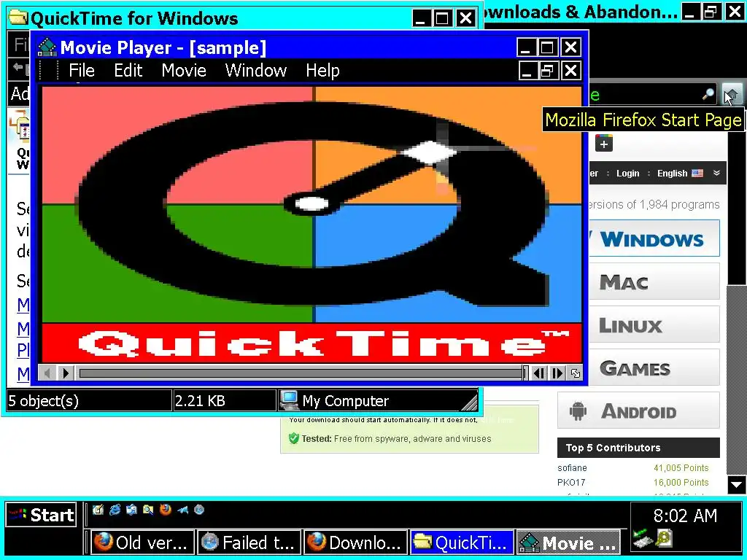Click the Android category button
This screenshot has height=560, width=747.
coord(638,411)
